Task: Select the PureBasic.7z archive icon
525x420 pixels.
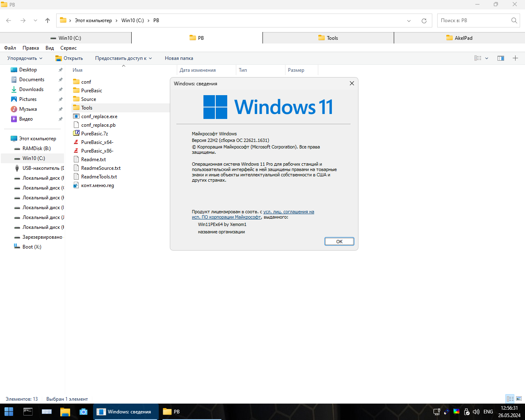Action: coord(76,133)
